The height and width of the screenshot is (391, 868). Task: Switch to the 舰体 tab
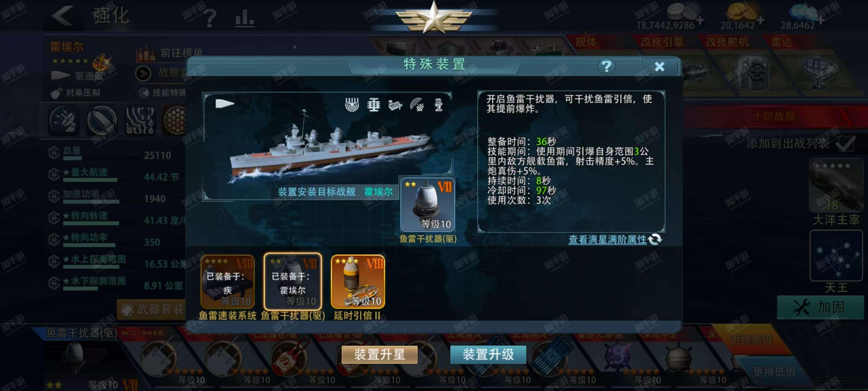click(586, 42)
